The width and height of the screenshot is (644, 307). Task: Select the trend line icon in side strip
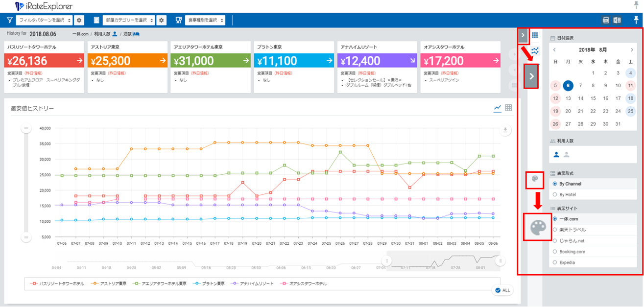click(x=535, y=50)
